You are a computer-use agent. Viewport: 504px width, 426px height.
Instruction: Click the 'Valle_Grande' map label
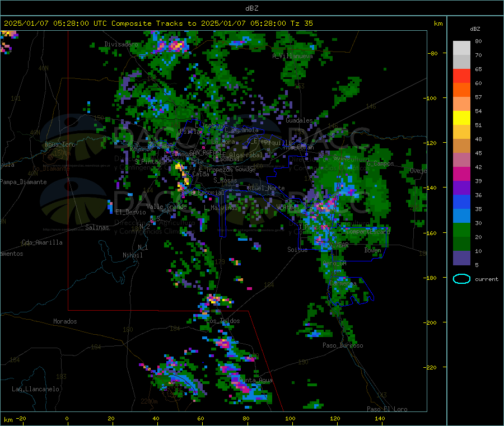point(166,207)
